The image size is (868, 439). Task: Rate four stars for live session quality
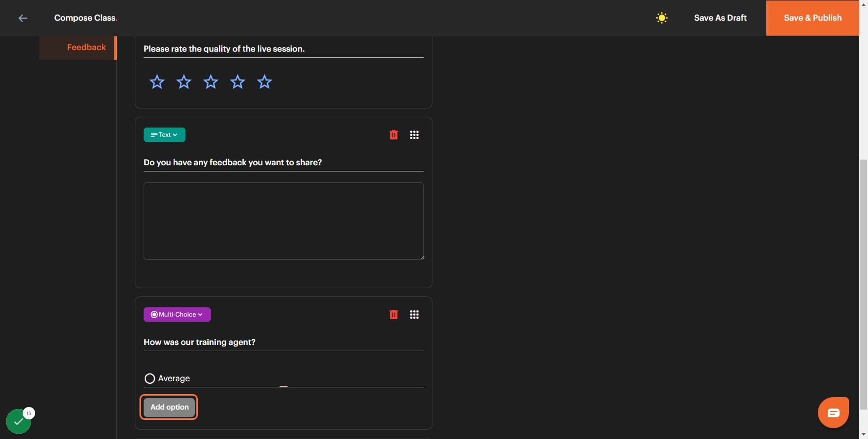coord(238,82)
